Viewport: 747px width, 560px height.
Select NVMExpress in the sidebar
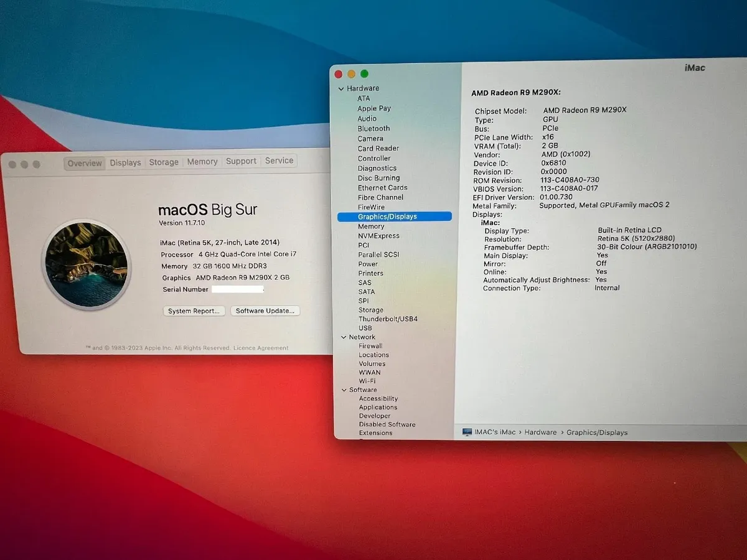coord(378,236)
